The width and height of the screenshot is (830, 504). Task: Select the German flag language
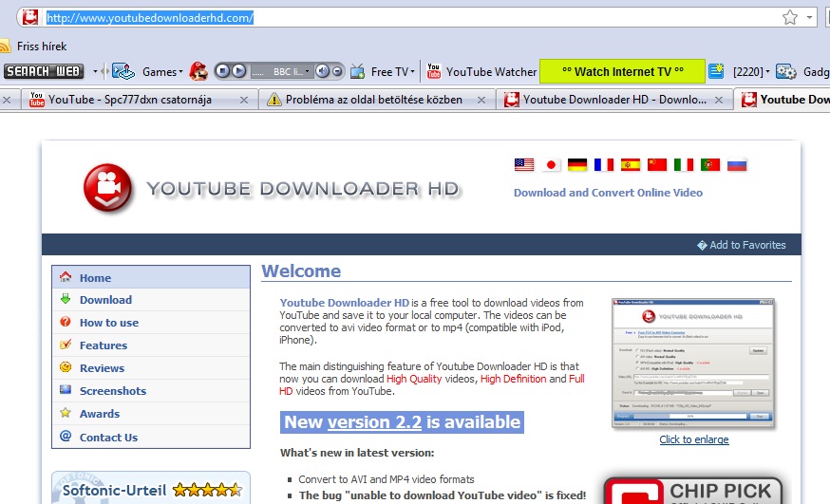(577, 164)
